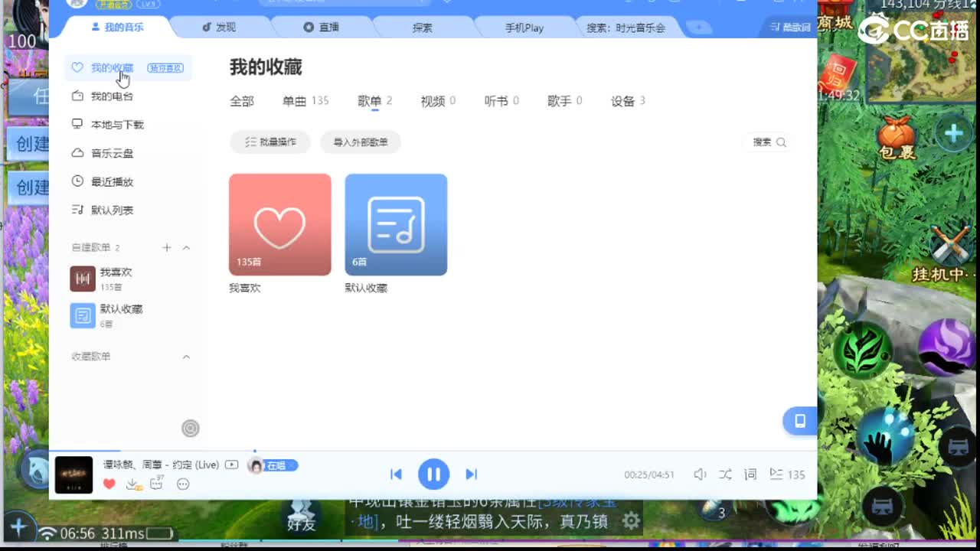Open 好友 friends in game
Viewport: 980px width, 551px height.
tap(300, 515)
